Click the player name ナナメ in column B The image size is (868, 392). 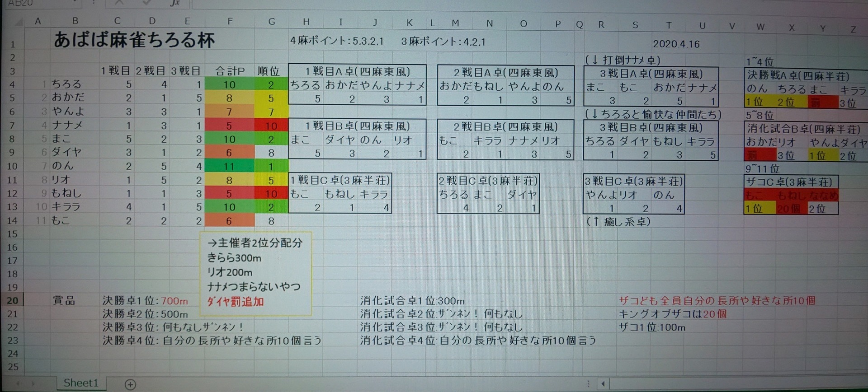(67, 125)
